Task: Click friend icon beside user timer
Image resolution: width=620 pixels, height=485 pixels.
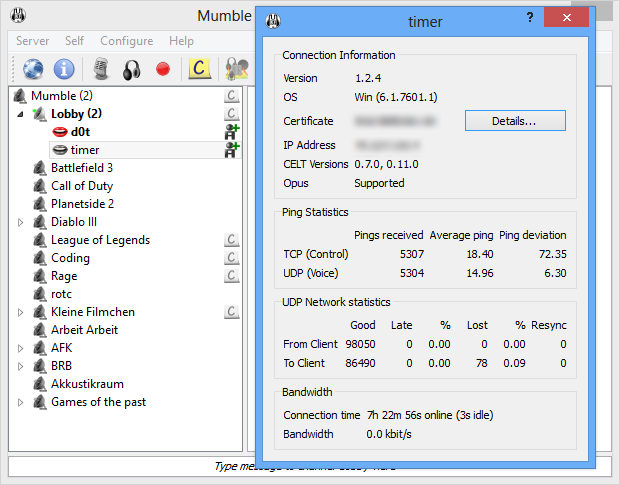Action: tap(232, 150)
